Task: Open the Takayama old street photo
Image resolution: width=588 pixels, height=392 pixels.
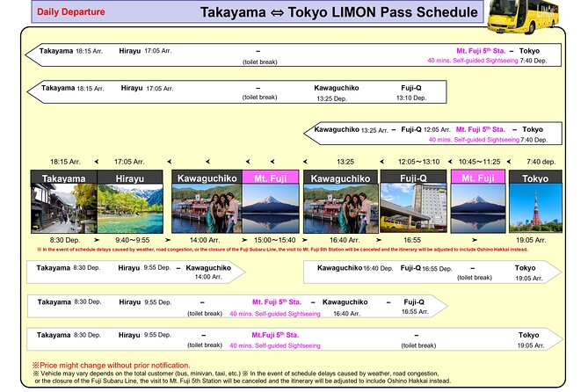Action: pyautogui.click(x=64, y=208)
